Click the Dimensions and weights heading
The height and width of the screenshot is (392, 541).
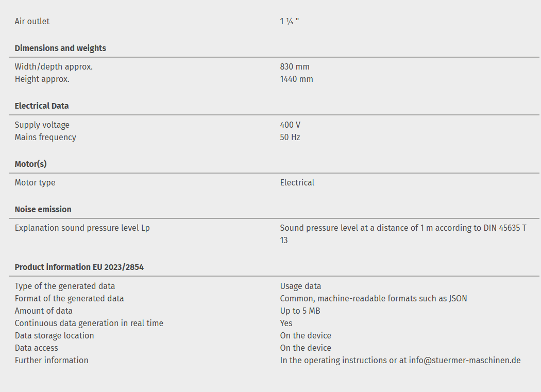60,48
